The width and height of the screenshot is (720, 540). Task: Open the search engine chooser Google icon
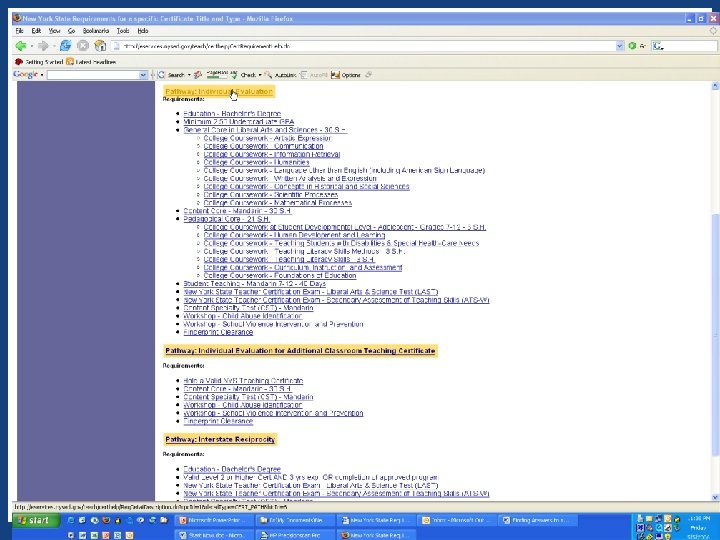point(657,46)
